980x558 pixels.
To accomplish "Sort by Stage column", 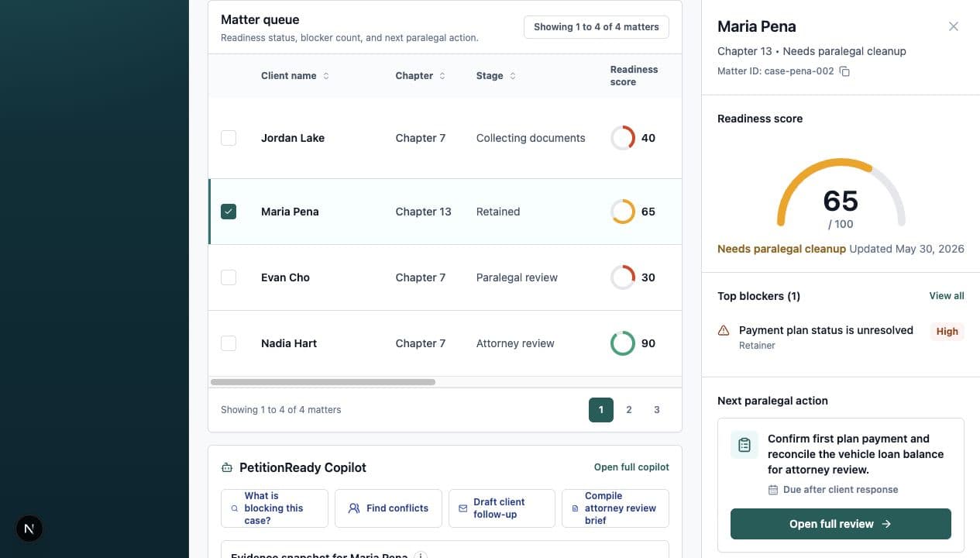I will click(x=496, y=76).
